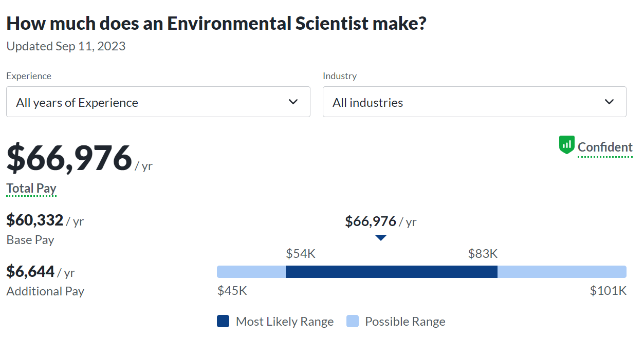Open the Experience dropdown
This screenshot has width=644, height=337.
[158, 102]
